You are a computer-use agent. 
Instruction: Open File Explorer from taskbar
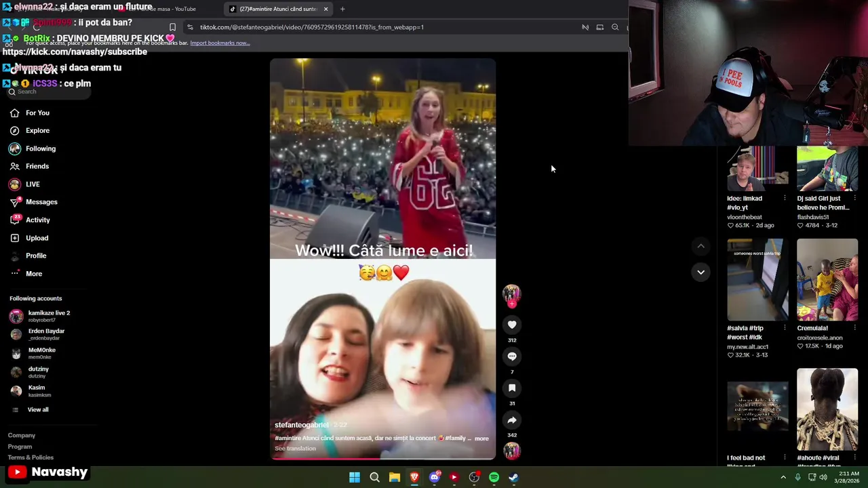click(394, 477)
